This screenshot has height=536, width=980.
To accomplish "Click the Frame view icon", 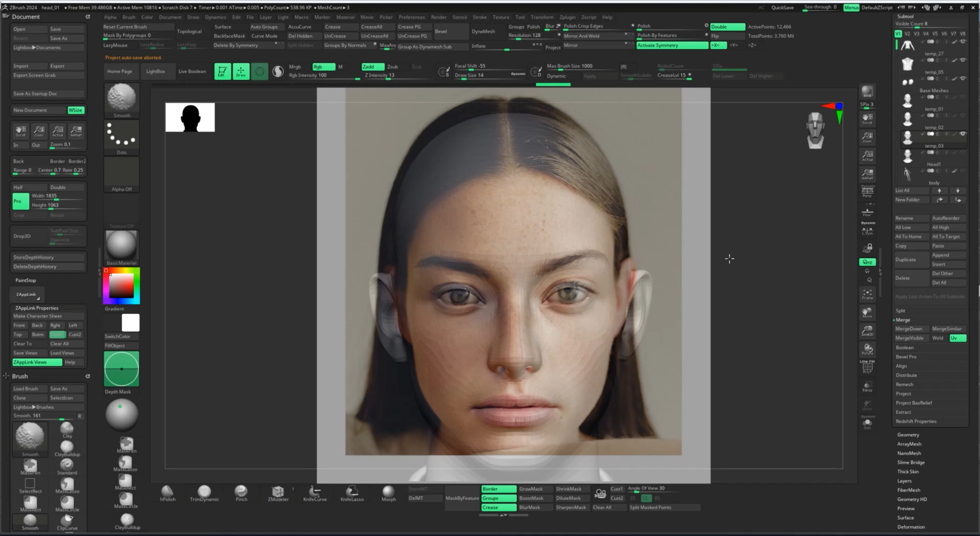I will coord(867,294).
